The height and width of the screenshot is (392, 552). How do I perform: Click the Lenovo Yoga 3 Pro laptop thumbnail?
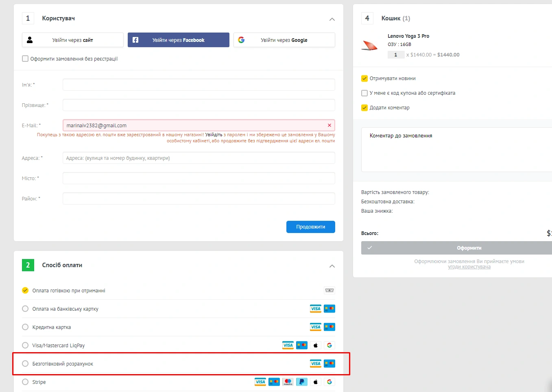point(369,46)
